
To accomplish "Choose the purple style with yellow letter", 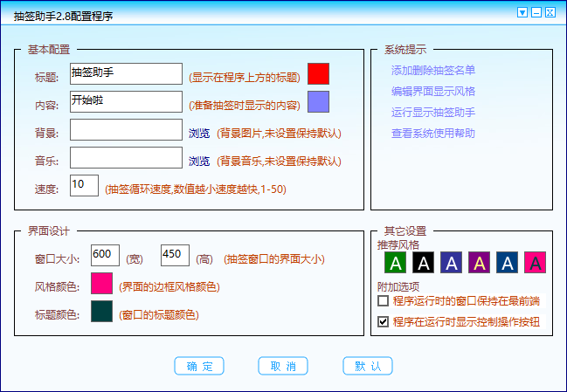I will [479, 262].
